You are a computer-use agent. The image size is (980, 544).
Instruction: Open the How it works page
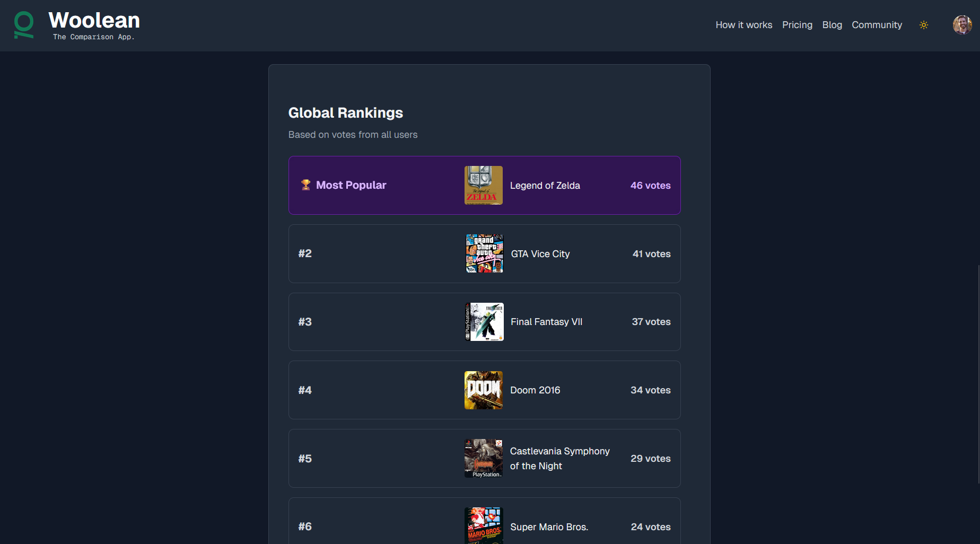(x=743, y=25)
